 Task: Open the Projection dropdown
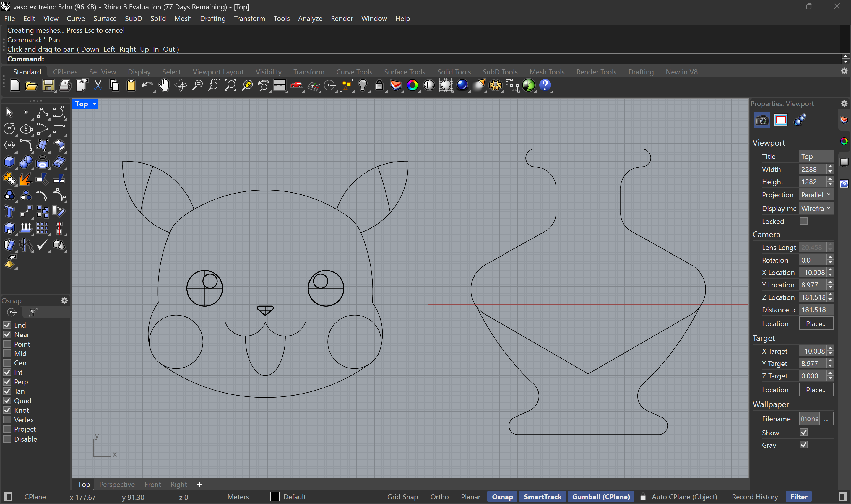pos(816,195)
